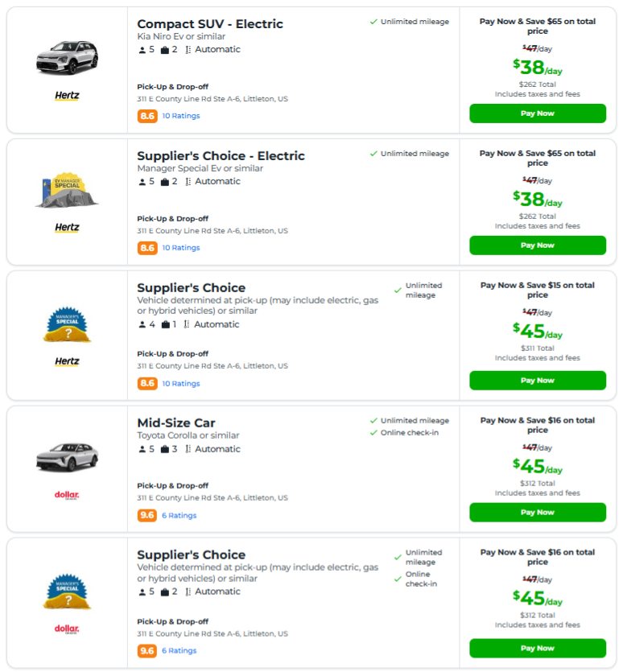623x672 pixels.
Task: Open the 10 Ratings link for Supplier's Choice - Electric
Action: pyautogui.click(x=181, y=247)
